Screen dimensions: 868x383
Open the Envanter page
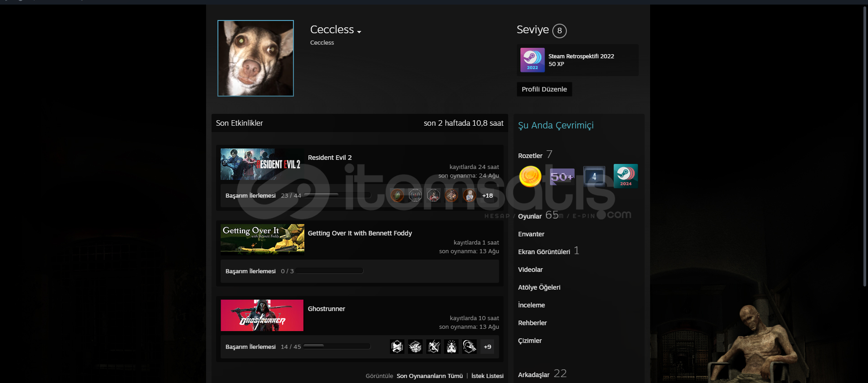coord(531,234)
